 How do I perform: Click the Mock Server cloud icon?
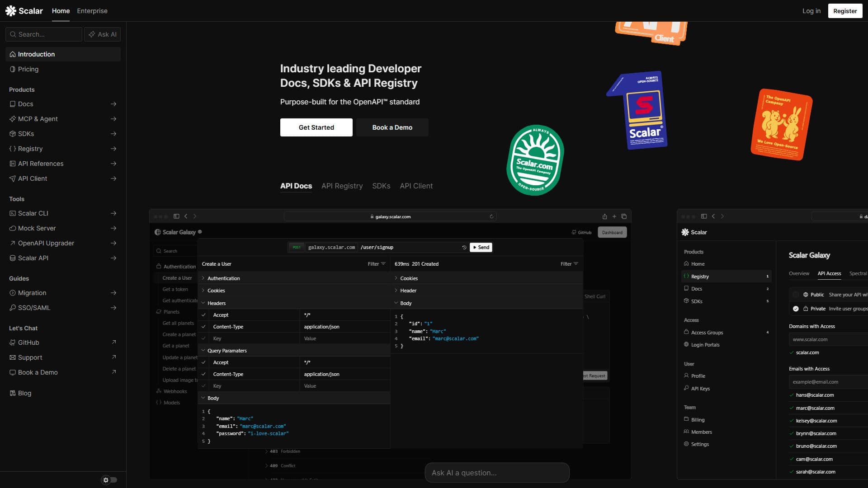tap(13, 228)
